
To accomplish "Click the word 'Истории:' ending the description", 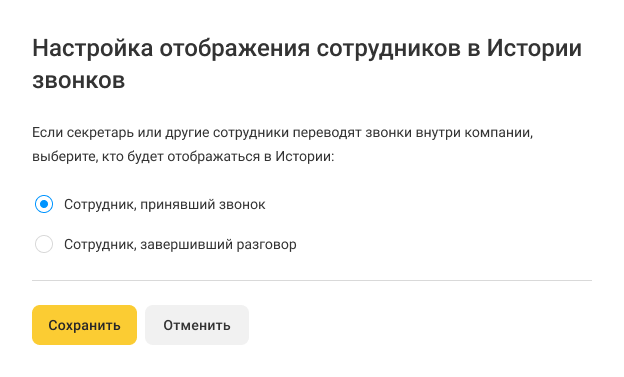I will click(x=305, y=156).
